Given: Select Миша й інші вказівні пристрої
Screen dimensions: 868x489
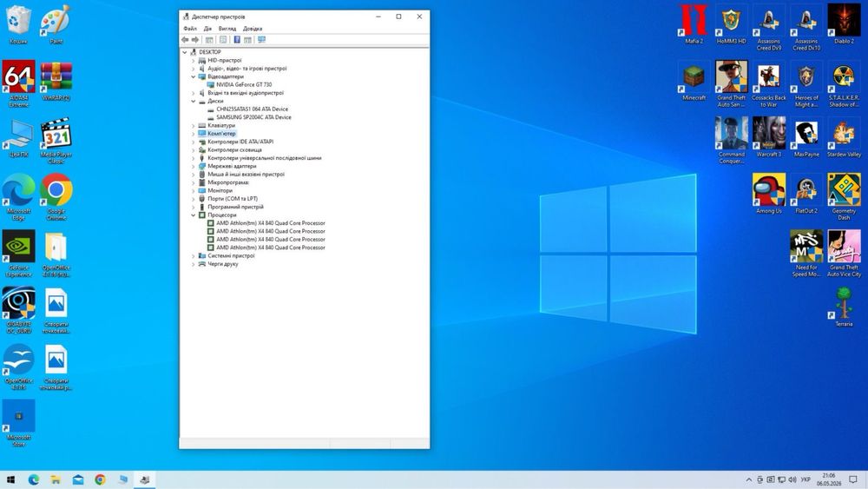Looking at the screenshot, I should pos(246,175).
